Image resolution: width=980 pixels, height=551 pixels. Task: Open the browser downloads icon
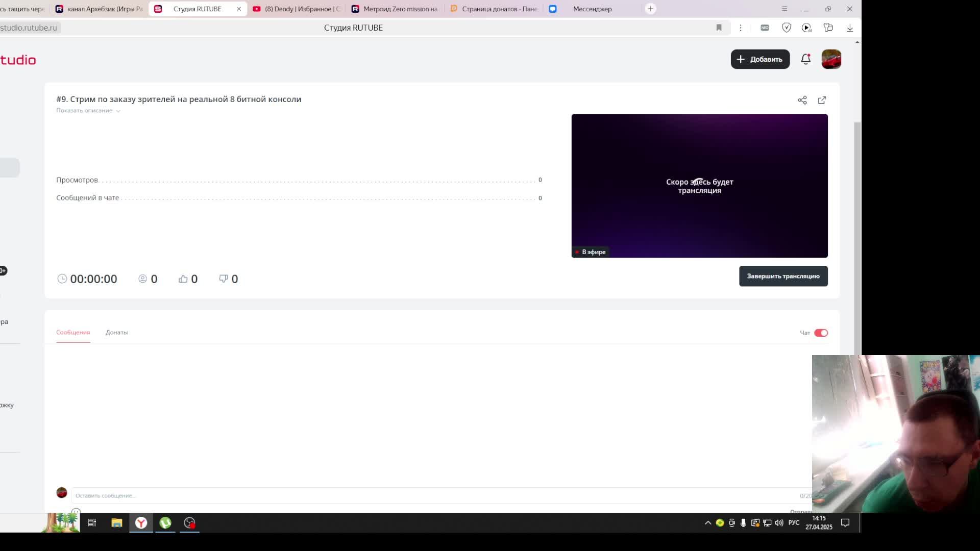pos(850,28)
